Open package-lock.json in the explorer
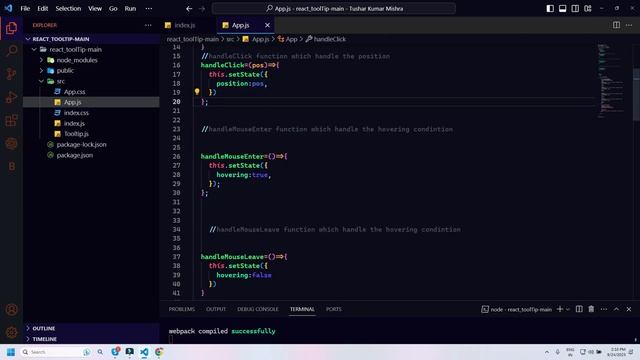This screenshot has width=640, height=360. coord(91,144)
